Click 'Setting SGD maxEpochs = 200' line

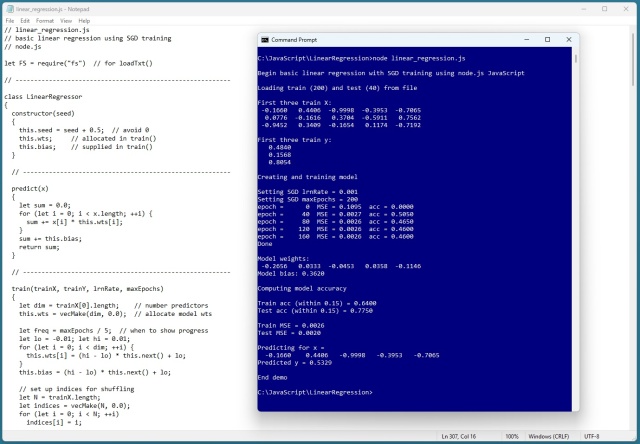[x=307, y=200]
